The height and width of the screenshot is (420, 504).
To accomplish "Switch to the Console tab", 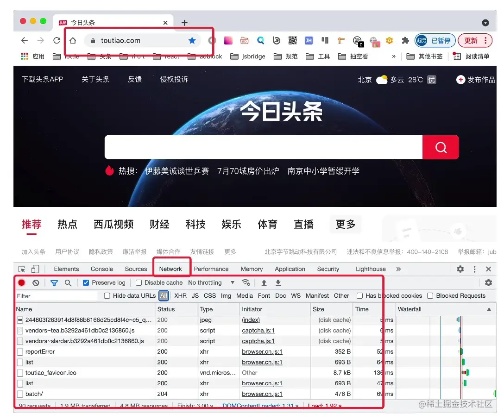I will tap(101, 269).
